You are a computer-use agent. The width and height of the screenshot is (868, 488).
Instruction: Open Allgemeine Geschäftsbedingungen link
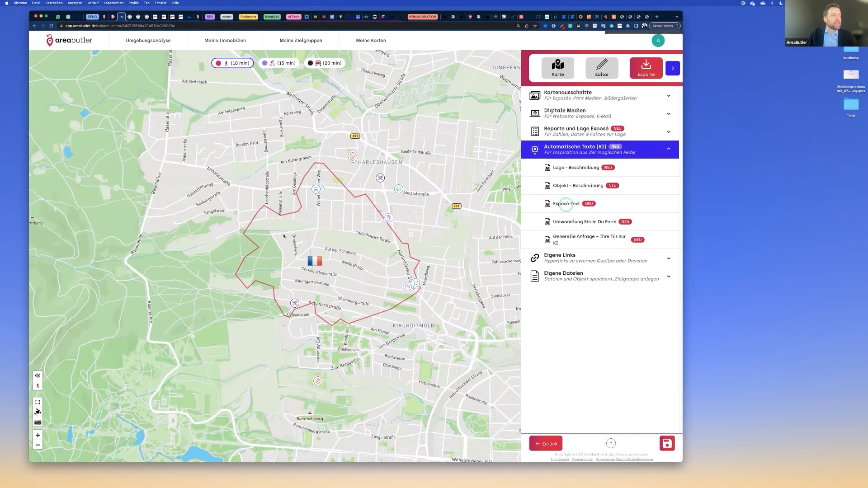pos(624,460)
